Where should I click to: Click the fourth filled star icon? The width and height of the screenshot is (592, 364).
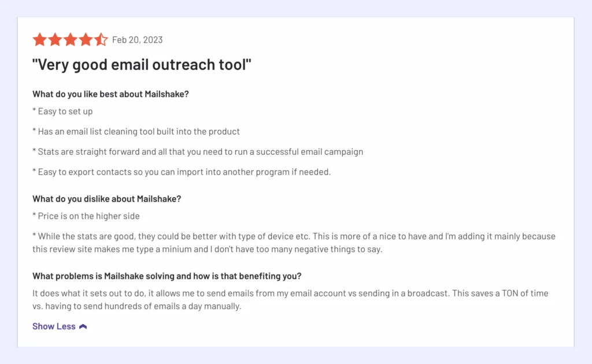(86, 39)
